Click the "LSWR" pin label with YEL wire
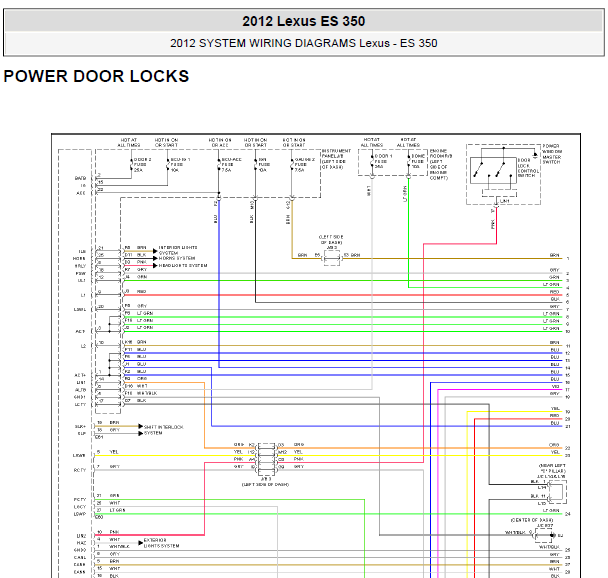Image resolution: width=608 pixels, height=578 pixels. (x=79, y=455)
